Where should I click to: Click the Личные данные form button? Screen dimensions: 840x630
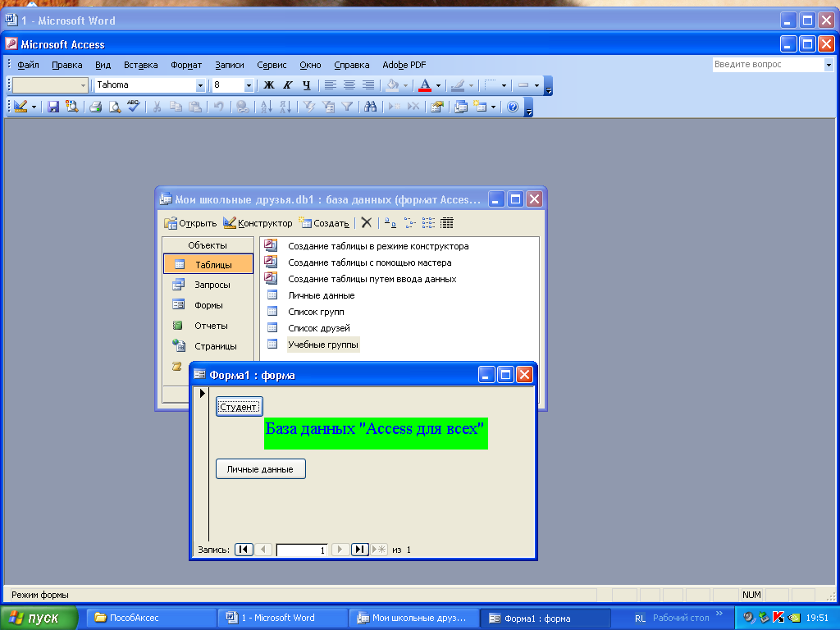point(260,468)
